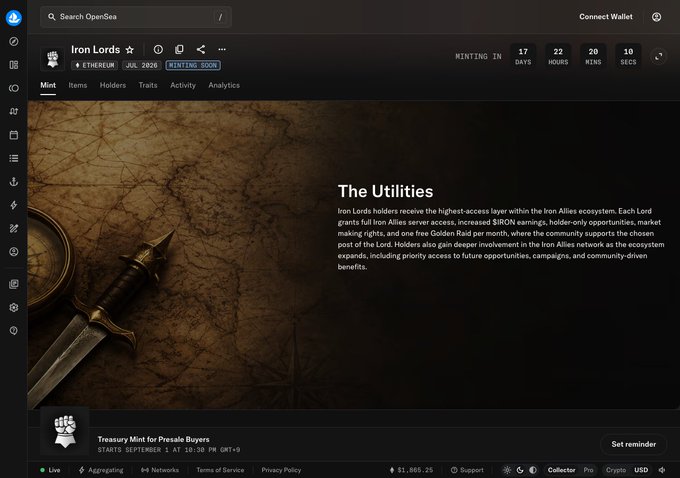Screen dimensions: 680x478
Task: Open the Swap arrows icon in sidebar
Action: [x=13, y=111]
